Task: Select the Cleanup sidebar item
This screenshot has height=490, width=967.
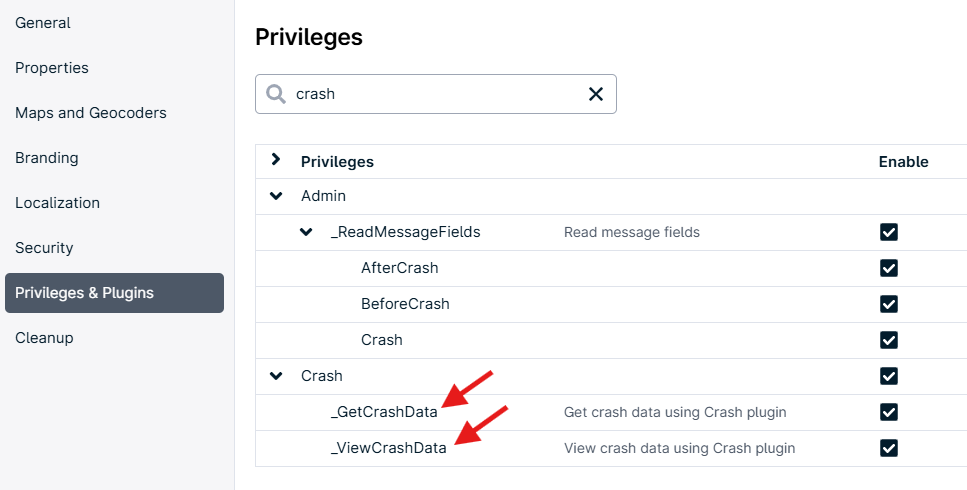Action: (x=44, y=338)
